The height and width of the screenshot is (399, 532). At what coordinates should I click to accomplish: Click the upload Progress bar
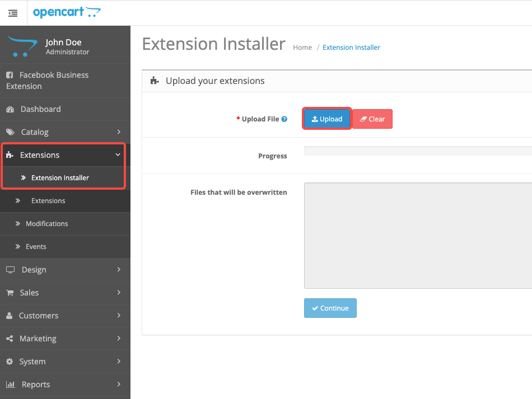418,151
